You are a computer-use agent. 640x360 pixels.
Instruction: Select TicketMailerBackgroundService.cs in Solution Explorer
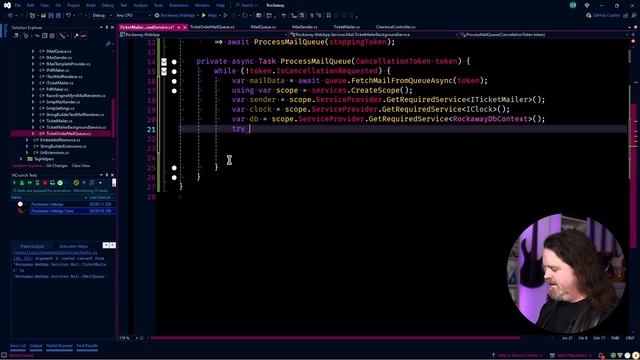tap(76, 127)
